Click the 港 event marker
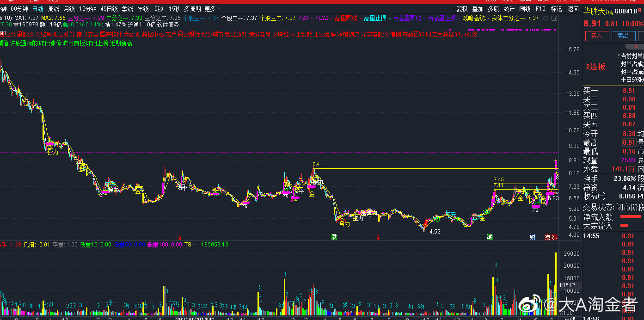This screenshot has height=320, width=644. coord(547,237)
